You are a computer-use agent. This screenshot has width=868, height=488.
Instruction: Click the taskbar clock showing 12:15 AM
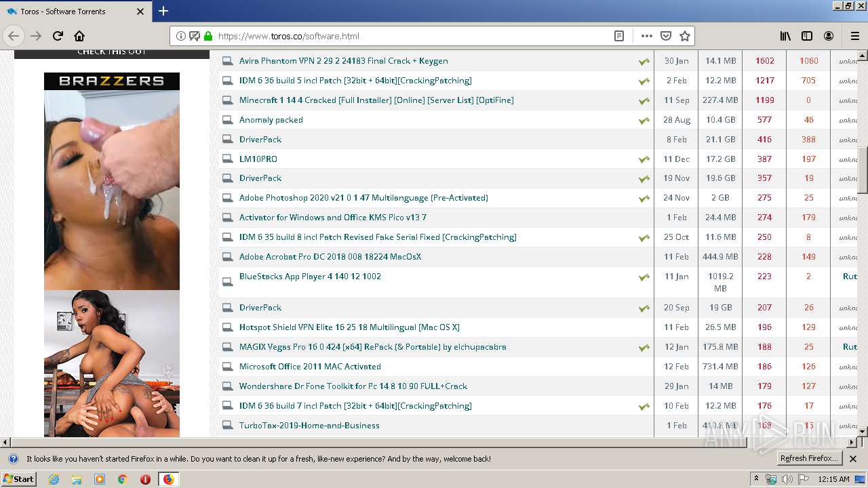[x=834, y=479]
